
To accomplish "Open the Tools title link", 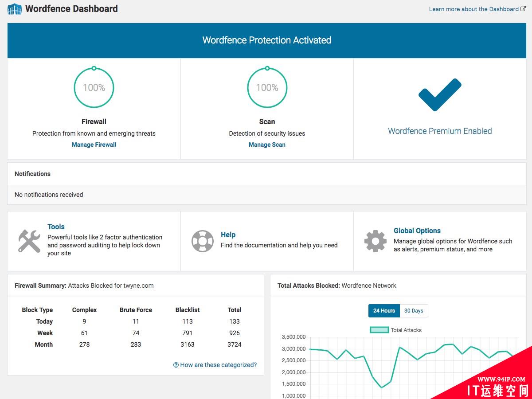I will 56,227.
